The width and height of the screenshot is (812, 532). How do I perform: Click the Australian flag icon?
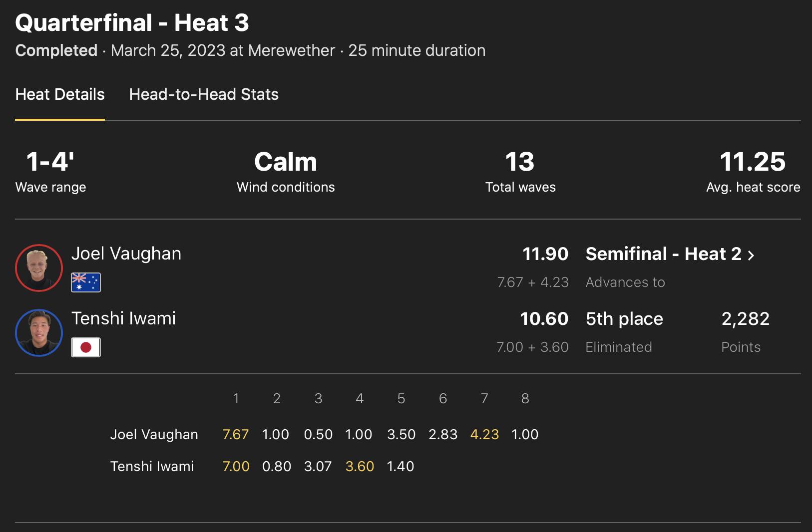pos(86,282)
